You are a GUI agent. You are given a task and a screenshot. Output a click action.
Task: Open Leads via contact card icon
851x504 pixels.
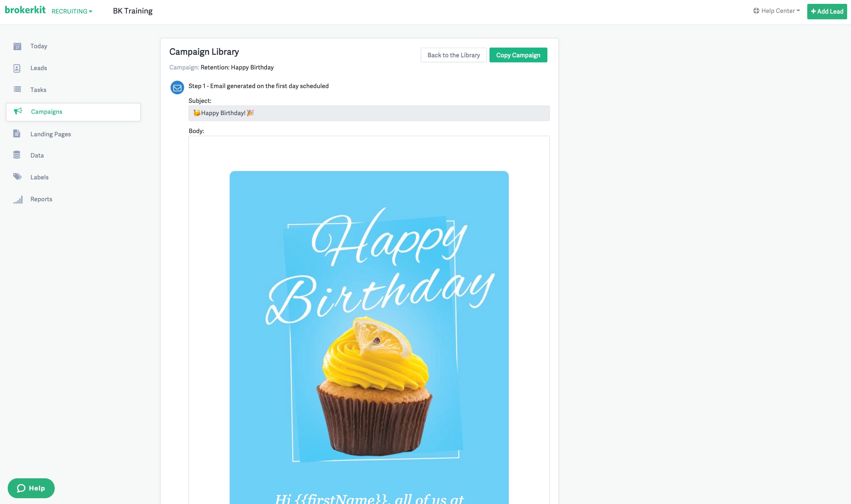click(17, 68)
